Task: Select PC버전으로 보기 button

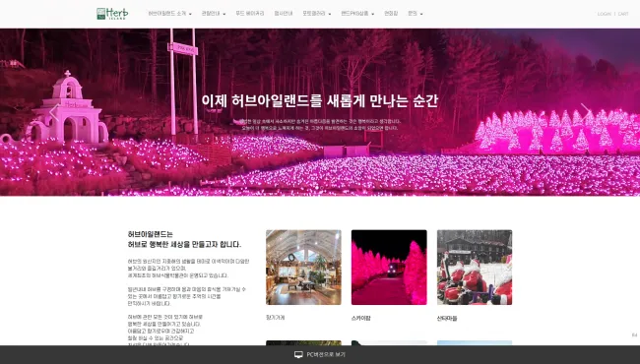Action: 320,354
